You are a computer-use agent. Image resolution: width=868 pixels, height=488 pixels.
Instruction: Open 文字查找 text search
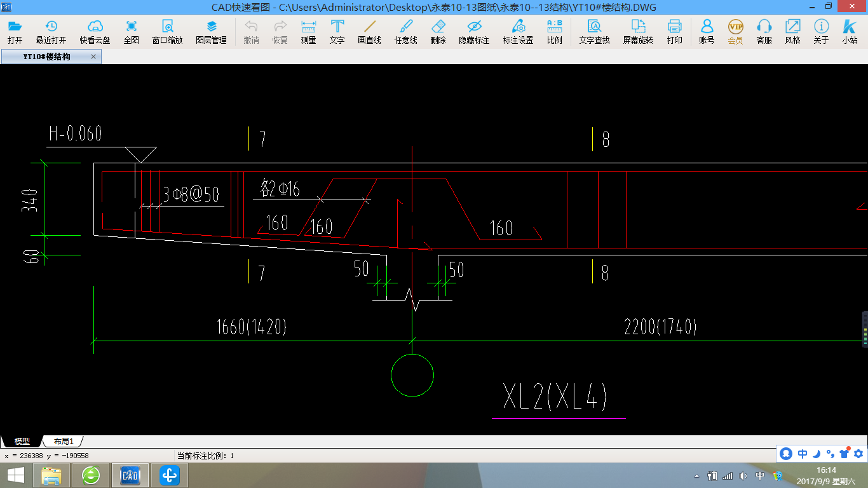[594, 32]
